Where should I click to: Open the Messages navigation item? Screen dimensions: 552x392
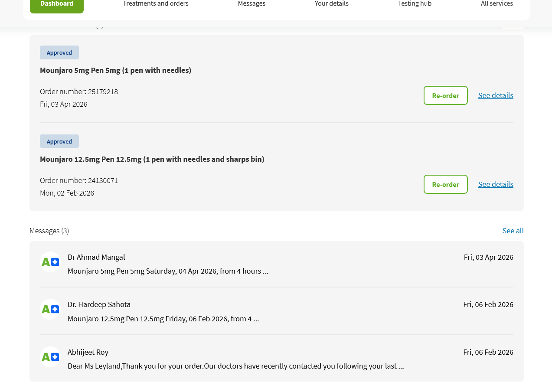point(252,4)
